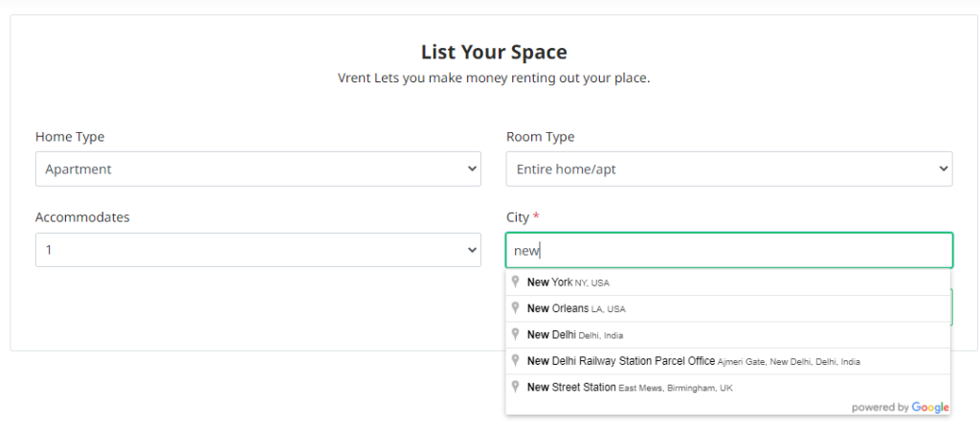Click the Home Type label
980x429 pixels.
(70, 137)
